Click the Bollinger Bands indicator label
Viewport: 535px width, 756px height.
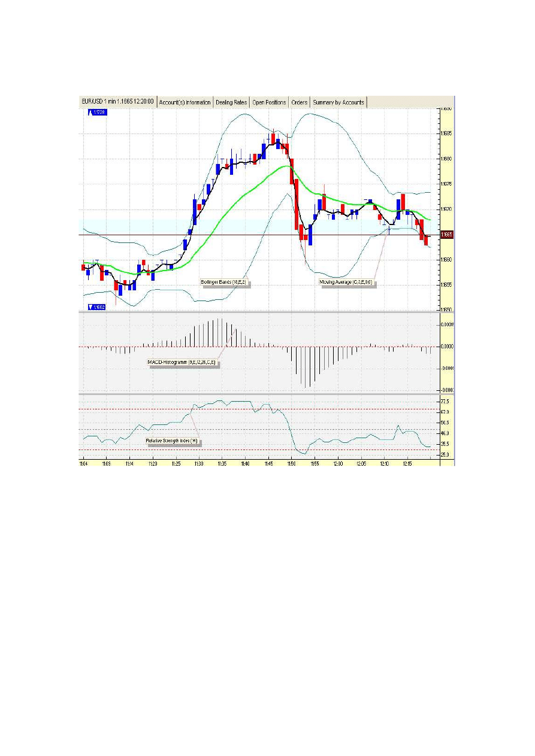(225, 281)
